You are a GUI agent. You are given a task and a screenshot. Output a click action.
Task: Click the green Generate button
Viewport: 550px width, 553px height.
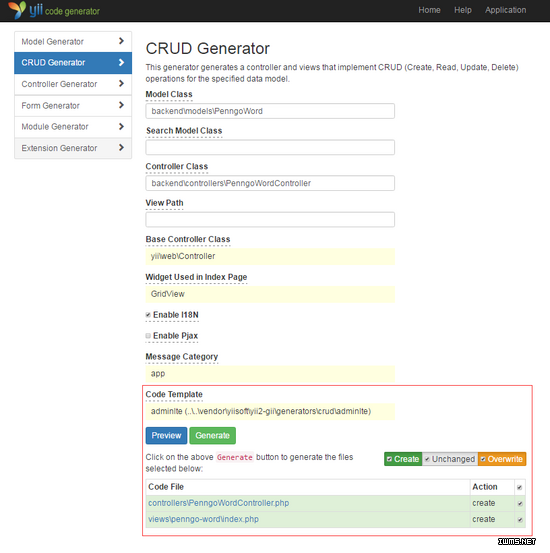click(x=212, y=436)
